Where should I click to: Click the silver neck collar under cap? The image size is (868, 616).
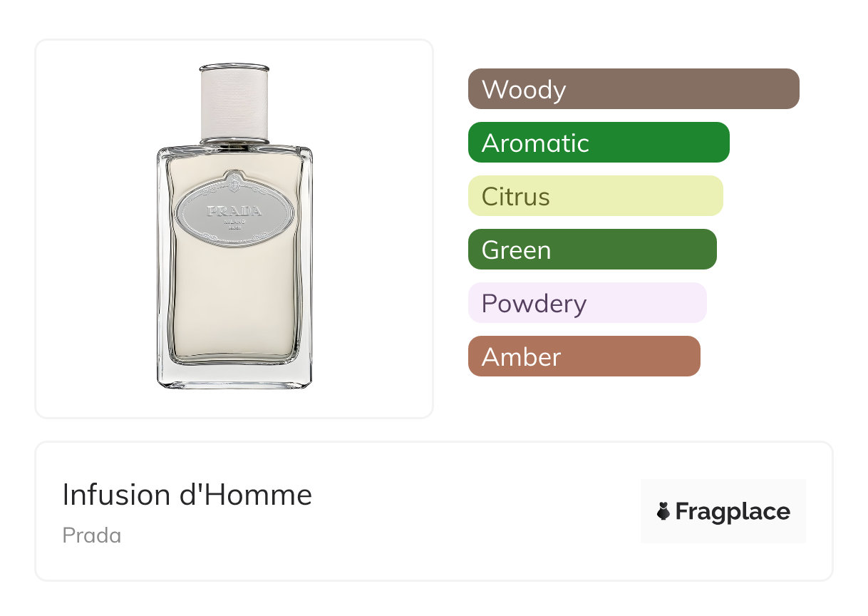[x=234, y=142]
